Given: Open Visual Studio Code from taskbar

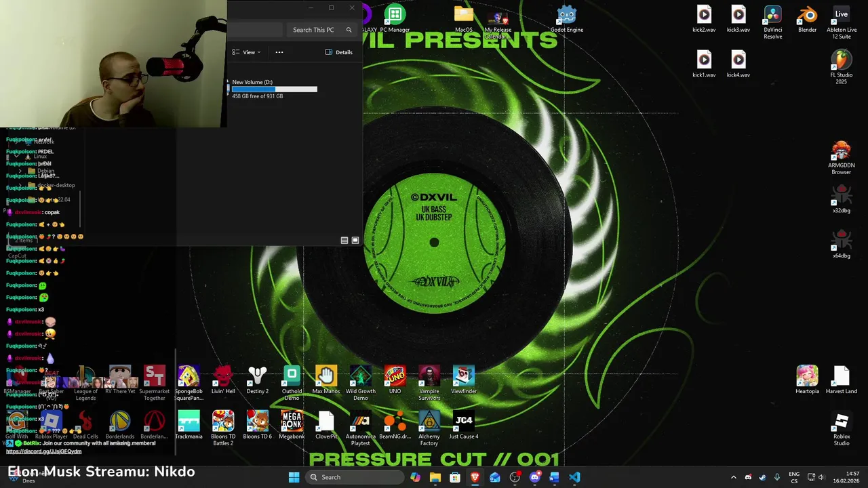Looking at the screenshot, I should point(574,477).
